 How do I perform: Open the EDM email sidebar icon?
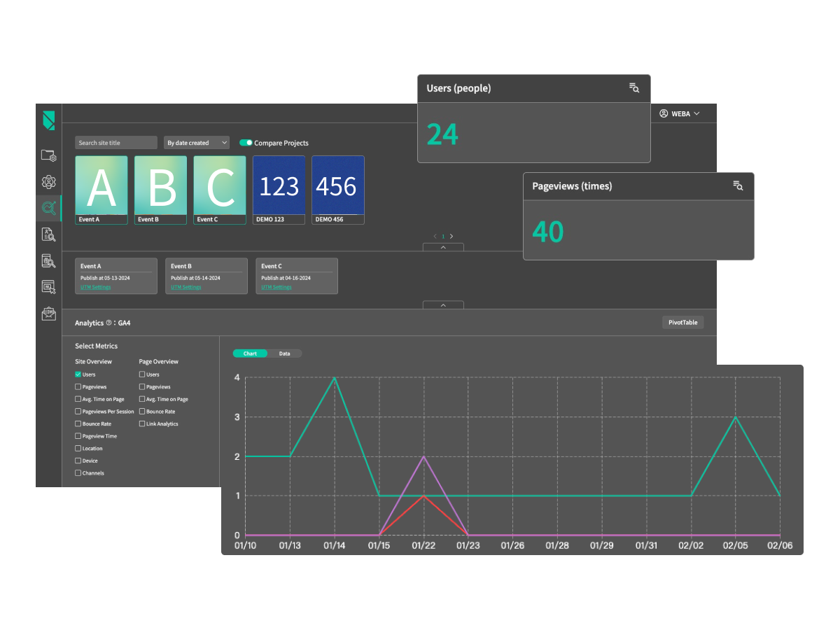[48, 314]
